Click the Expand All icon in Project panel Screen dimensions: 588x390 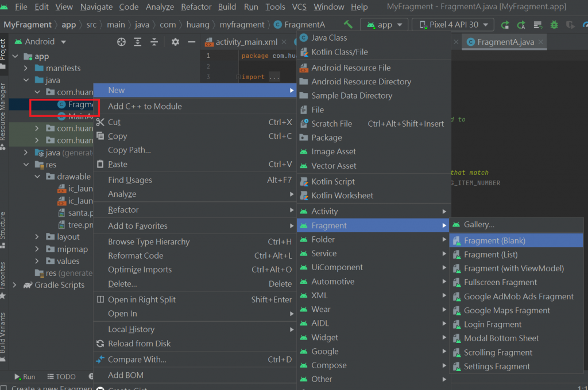pos(138,42)
